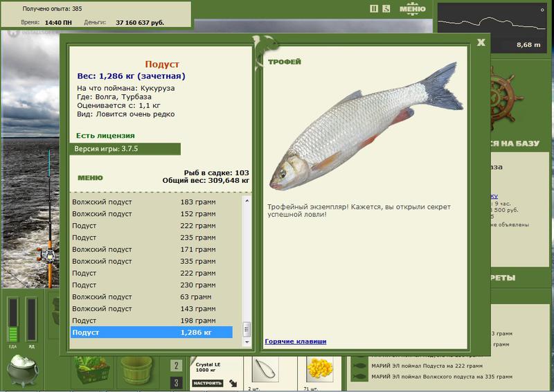Click the fish list scrollbar up arrow
This screenshot has width=554, height=392.
(247, 201)
